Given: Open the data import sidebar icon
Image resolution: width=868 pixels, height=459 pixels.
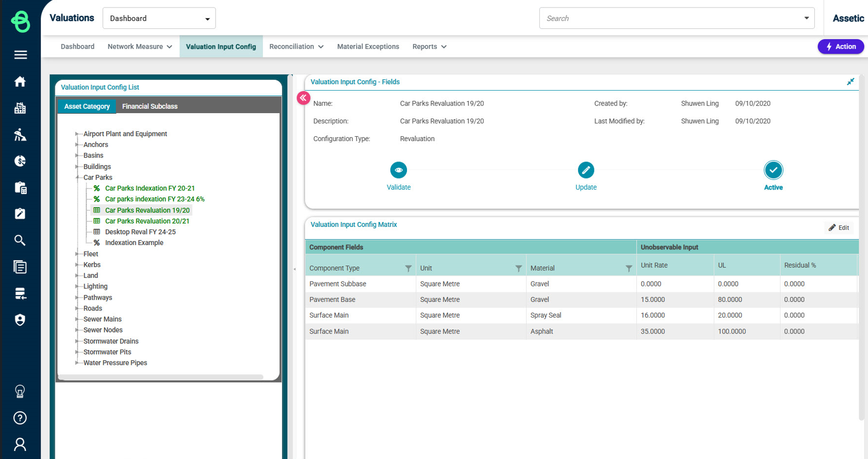Looking at the screenshot, I should pyautogui.click(x=20, y=293).
